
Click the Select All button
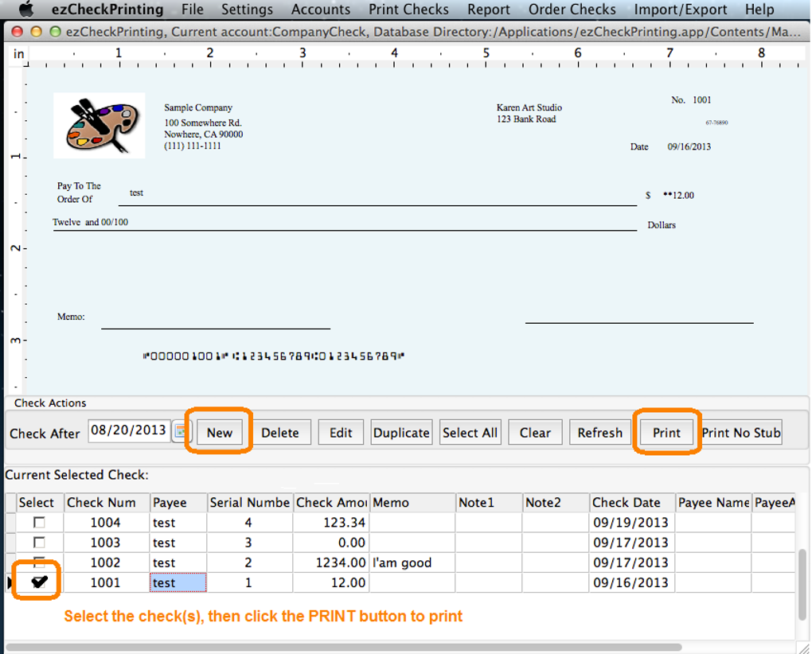tap(470, 433)
